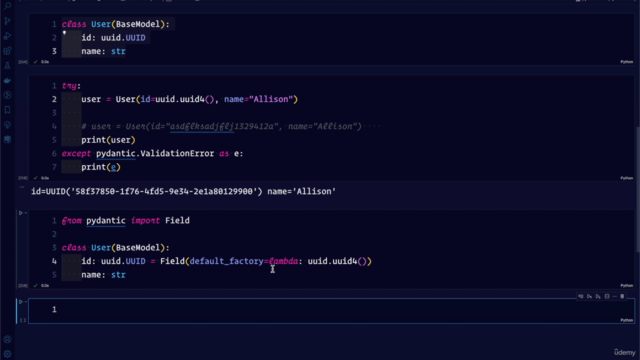Open the Testing flask view
640x360 pixels.
click(7, 65)
